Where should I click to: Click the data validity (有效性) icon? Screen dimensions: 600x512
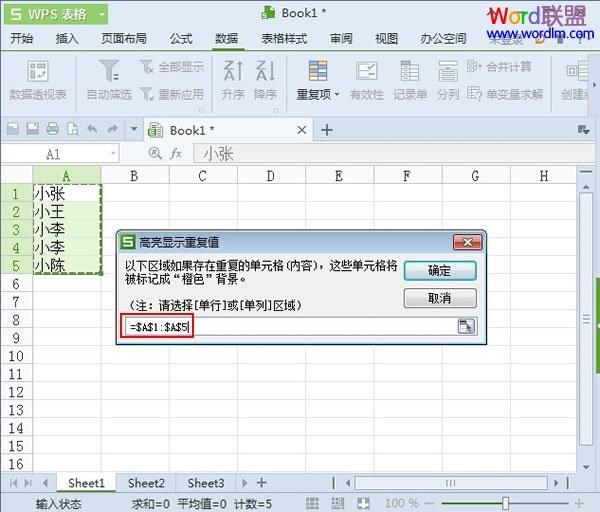point(367,72)
